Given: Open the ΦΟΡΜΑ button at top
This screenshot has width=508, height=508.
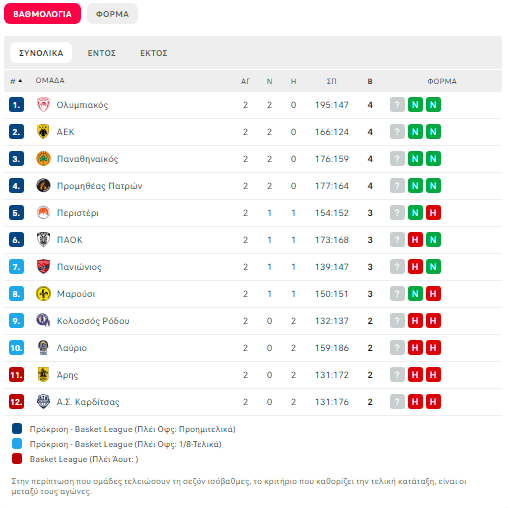Looking at the screenshot, I should (112, 14).
